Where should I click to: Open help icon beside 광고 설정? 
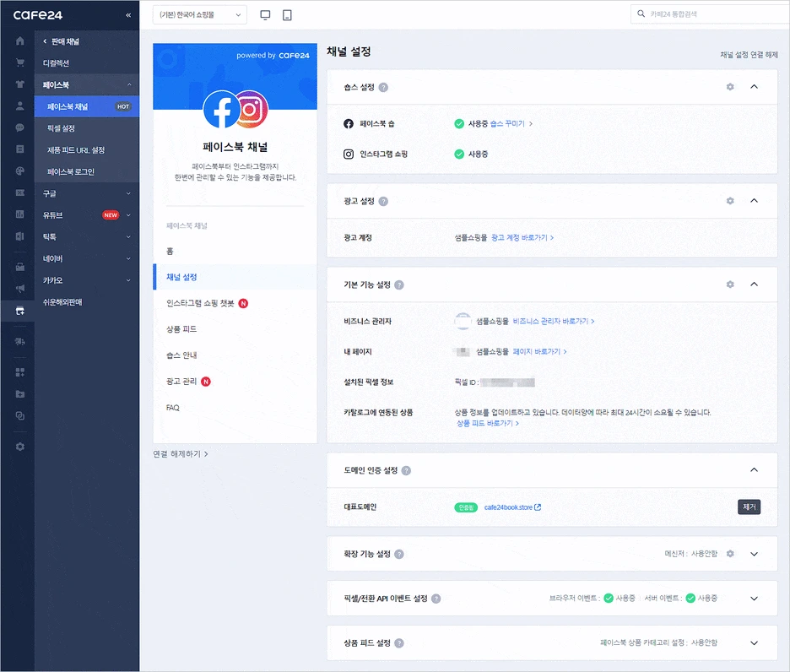(383, 201)
